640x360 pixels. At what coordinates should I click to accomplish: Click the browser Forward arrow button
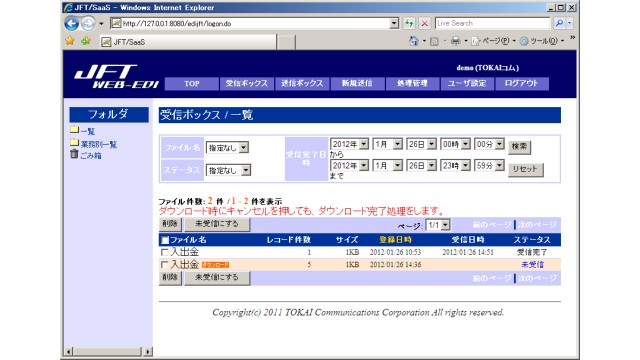point(88,24)
